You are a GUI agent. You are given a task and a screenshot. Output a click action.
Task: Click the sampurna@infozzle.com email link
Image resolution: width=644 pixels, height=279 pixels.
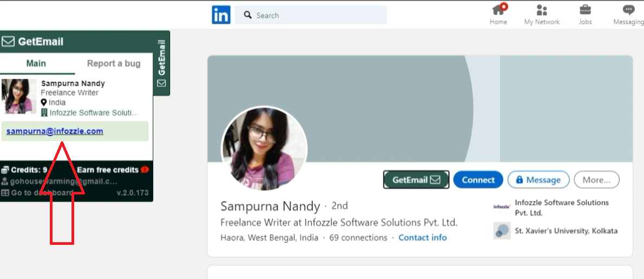point(55,131)
